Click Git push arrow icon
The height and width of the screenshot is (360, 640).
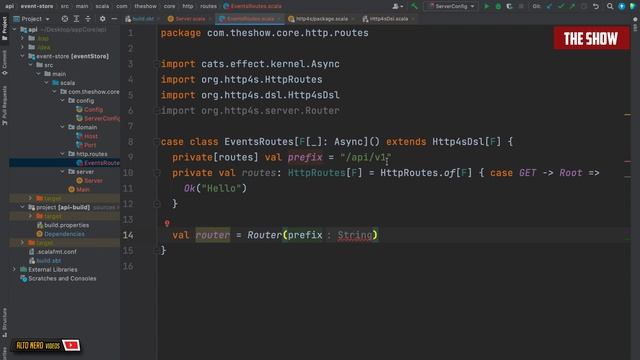572,6
